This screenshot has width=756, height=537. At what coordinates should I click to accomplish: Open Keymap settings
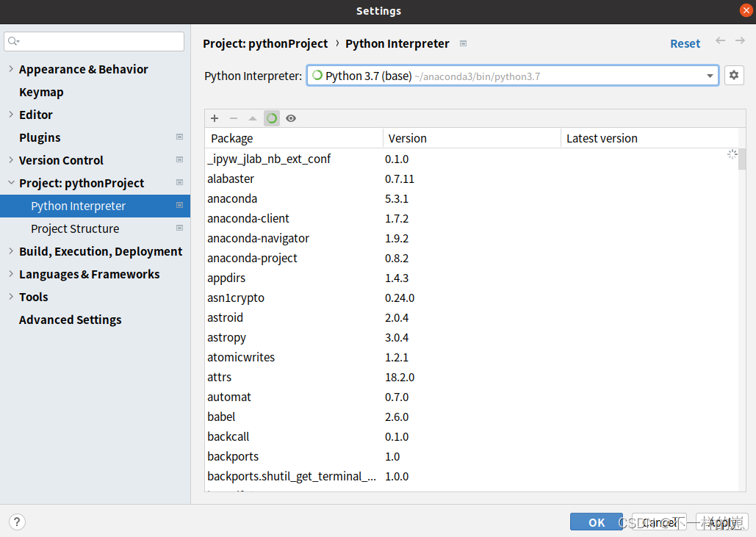click(41, 92)
